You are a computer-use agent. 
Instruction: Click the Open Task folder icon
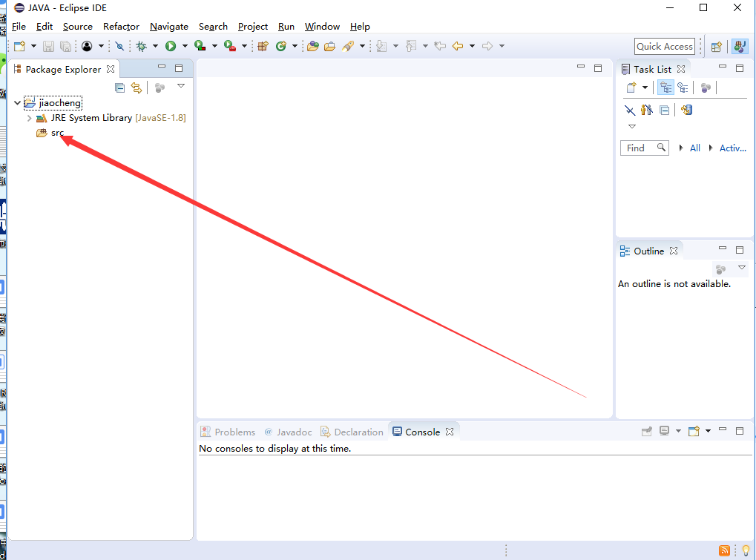(330, 46)
